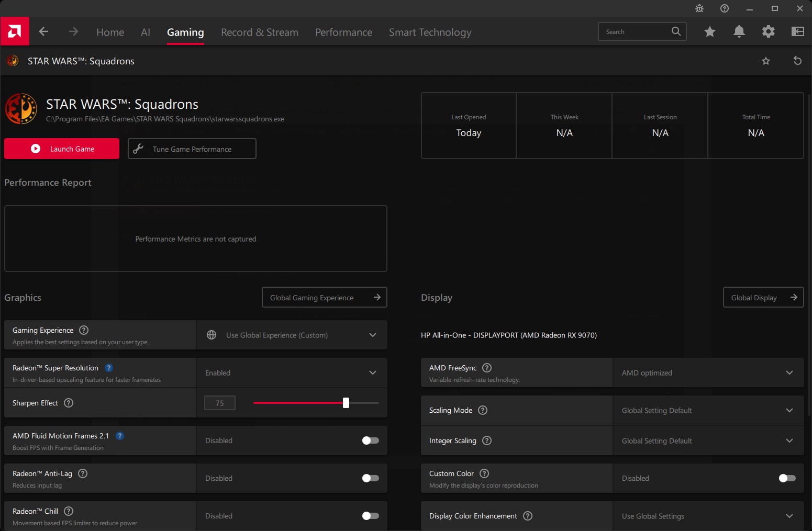The image size is (812, 531).
Task: Open the Performance tab
Action: 343,32
